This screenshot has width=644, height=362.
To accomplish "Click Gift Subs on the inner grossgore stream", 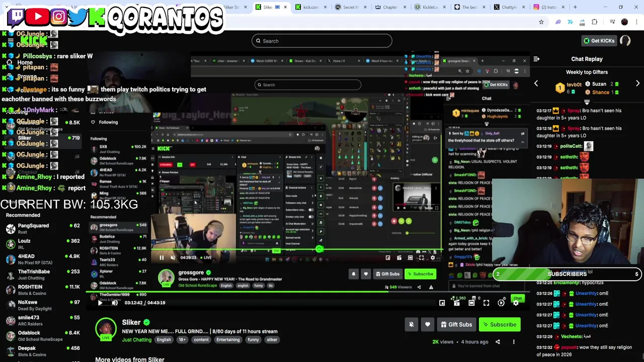I will [388, 274].
